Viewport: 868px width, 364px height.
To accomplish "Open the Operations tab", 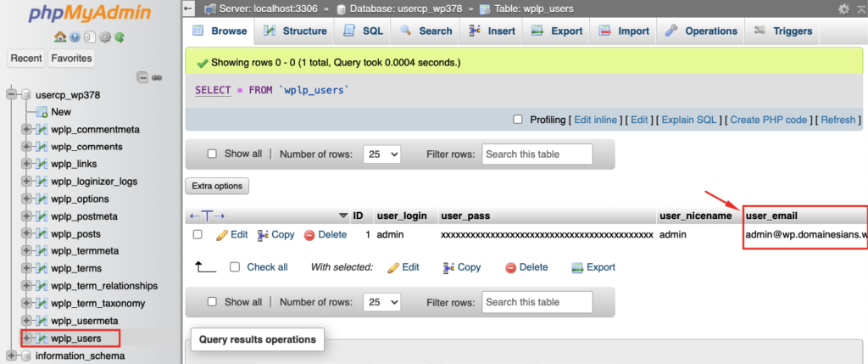I will tap(701, 31).
